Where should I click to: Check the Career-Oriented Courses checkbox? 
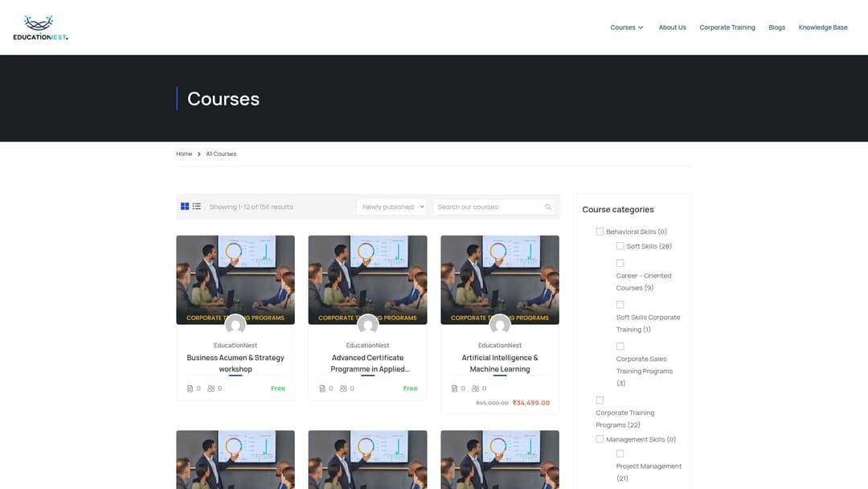tap(620, 263)
